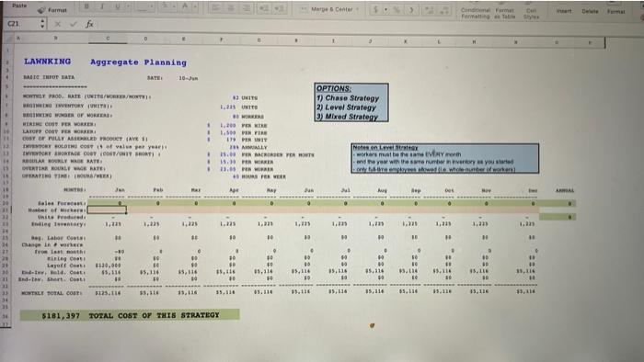The height and width of the screenshot is (362, 644).
Task: Center text horizontally
Action: tap(231, 7)
